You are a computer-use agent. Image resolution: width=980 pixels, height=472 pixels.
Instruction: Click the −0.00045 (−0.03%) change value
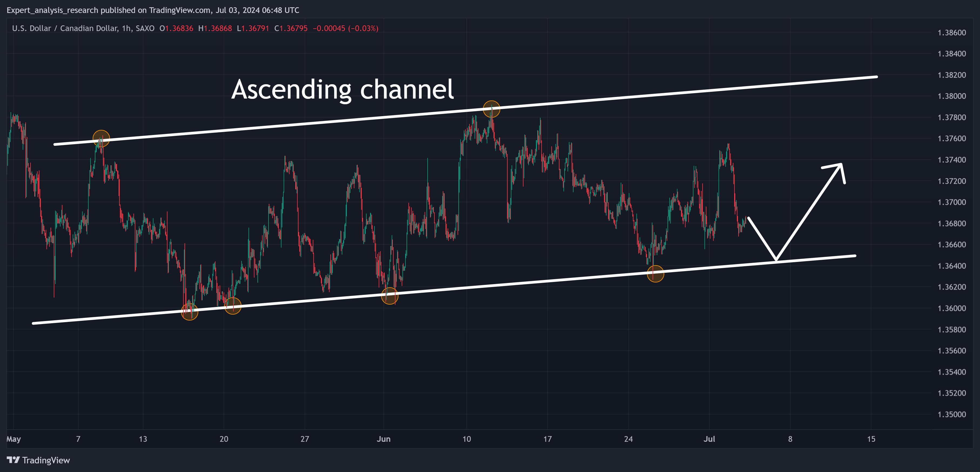click(x=345, y=29)
